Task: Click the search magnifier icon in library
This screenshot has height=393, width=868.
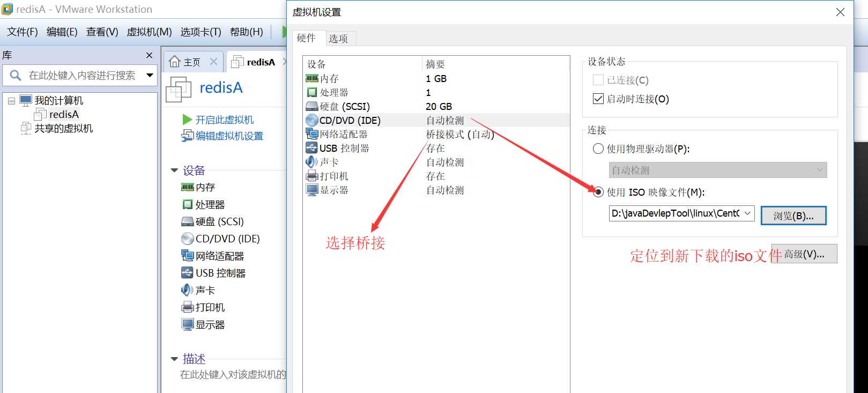Action: pyautogui.click(x=16, y=76)
